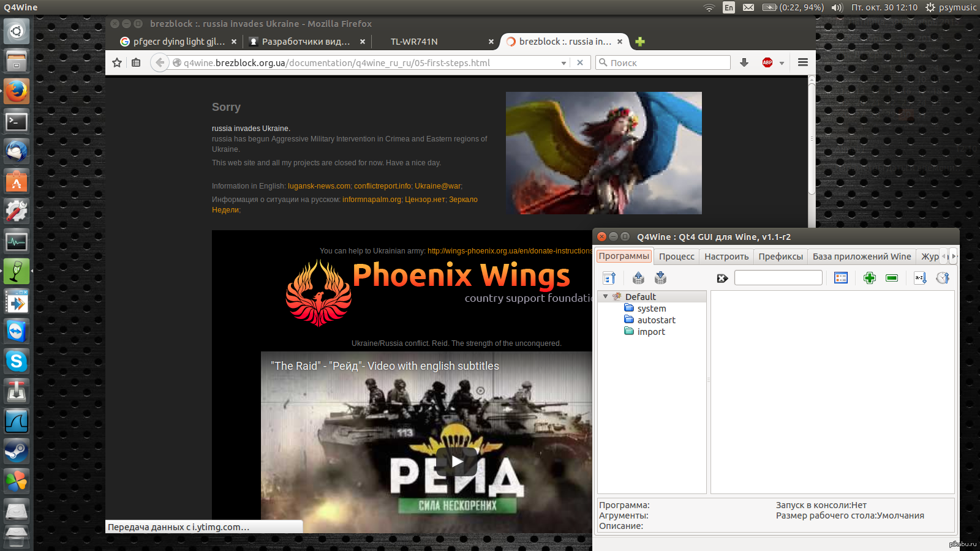Open the Цензор.нет link
The image size is (980, 551).
tap(425, 200)
